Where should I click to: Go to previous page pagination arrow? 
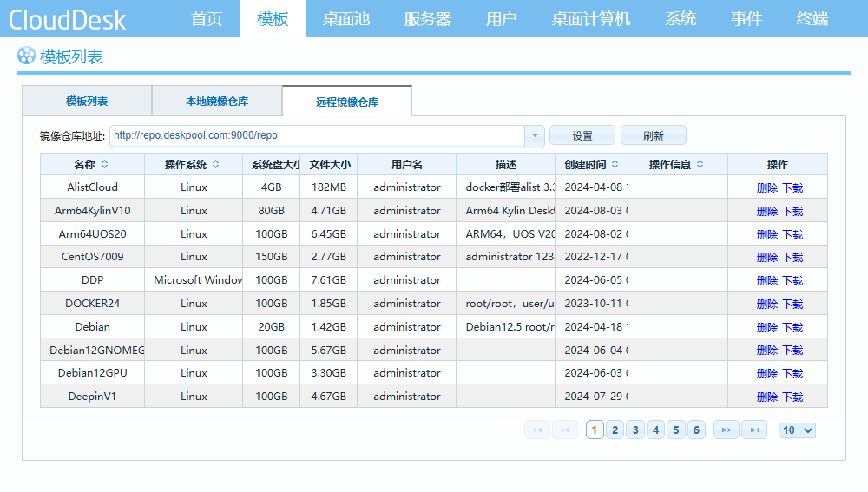[565, 430]
